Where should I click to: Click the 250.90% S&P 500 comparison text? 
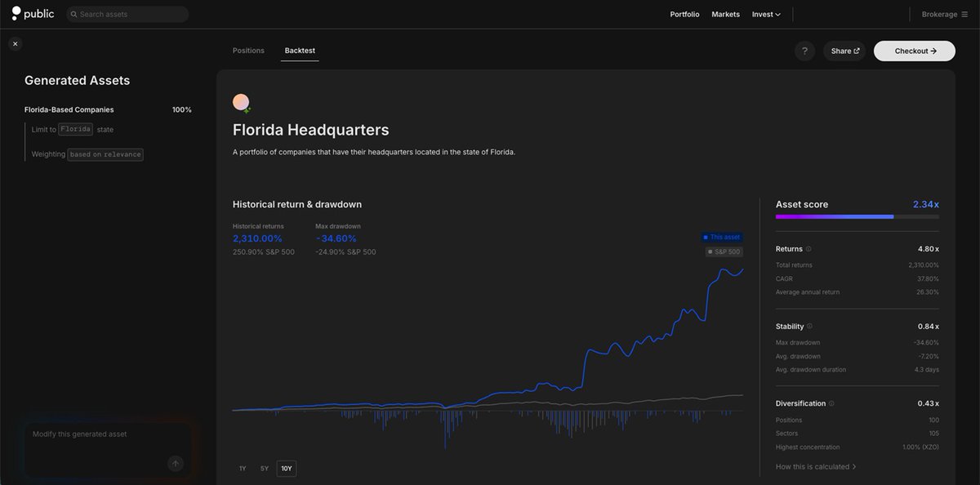pyautogui.click(x=264, y=252)
